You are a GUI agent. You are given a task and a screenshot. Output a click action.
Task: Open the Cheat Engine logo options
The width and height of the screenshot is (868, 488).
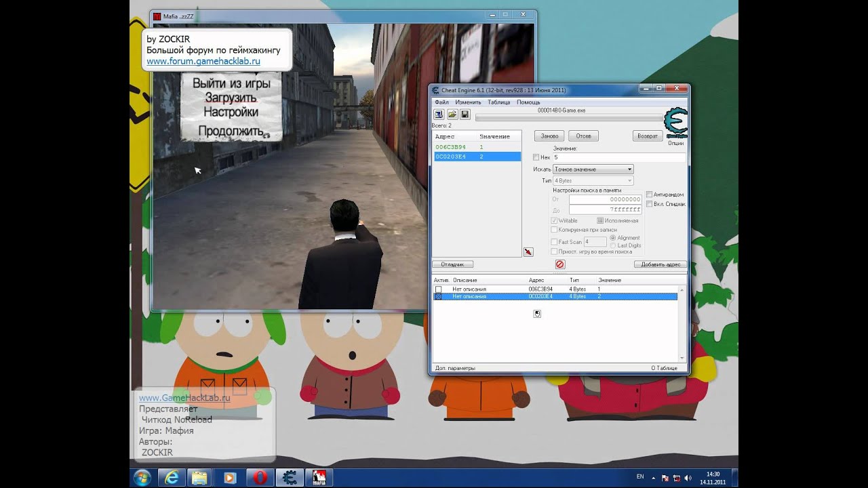(675, 123)
